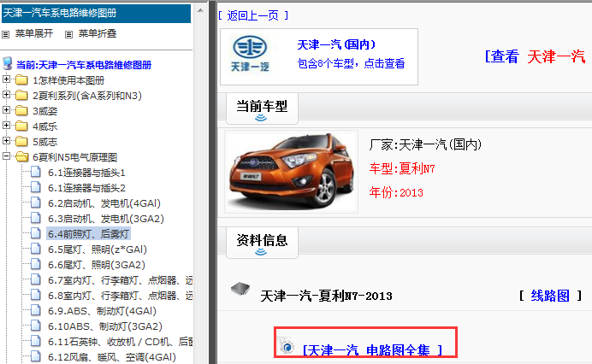Image resolution: width=592 pixels, height=364 pixels.
Task: Open 6.4前照灯、后雾灯 tree item
Action: point(89,234)
